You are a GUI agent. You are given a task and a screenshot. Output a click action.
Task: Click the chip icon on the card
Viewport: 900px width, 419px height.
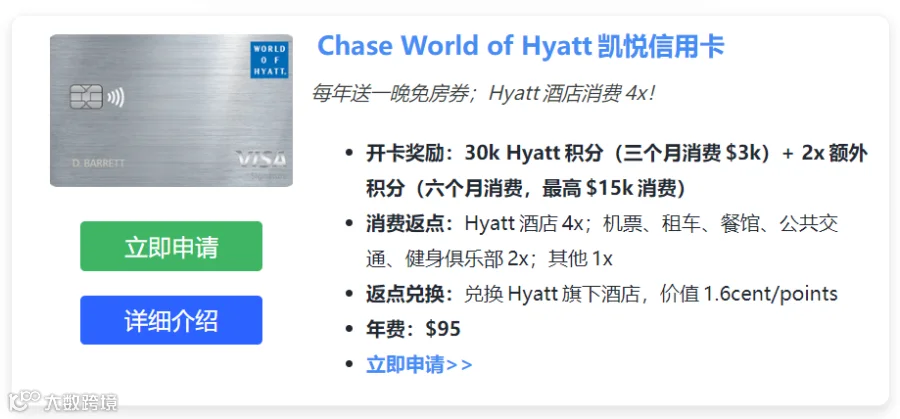tap(86, 97)
